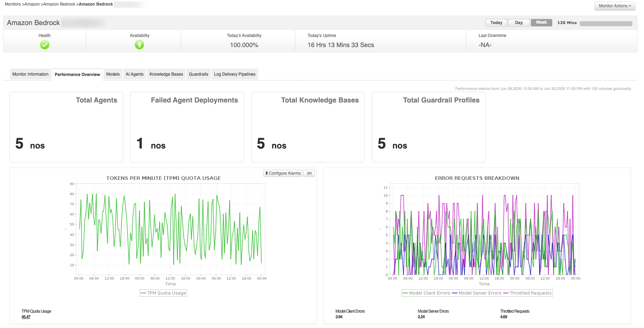Toggle the Throttled Requests legend entry
Screen dimensions: 644x328
click(527, 293)
